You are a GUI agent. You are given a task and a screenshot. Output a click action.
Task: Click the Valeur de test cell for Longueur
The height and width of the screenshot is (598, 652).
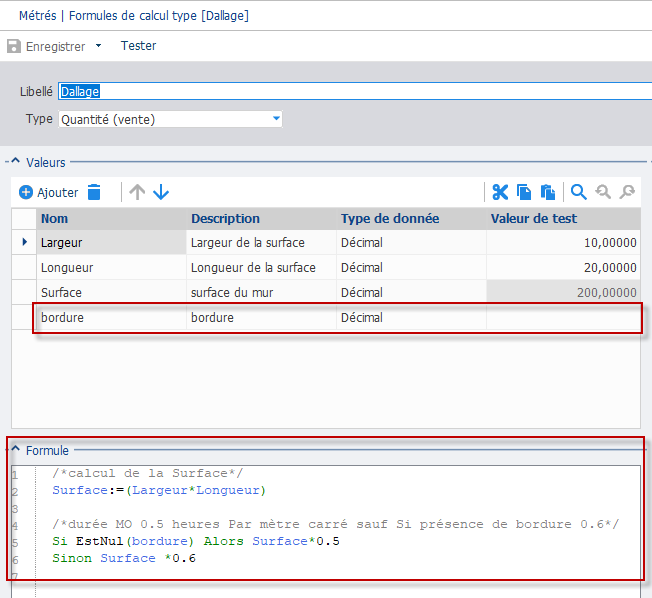pos(563,267)
